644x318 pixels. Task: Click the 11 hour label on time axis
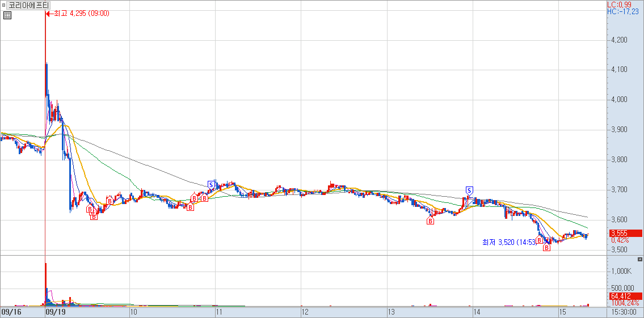220,312
